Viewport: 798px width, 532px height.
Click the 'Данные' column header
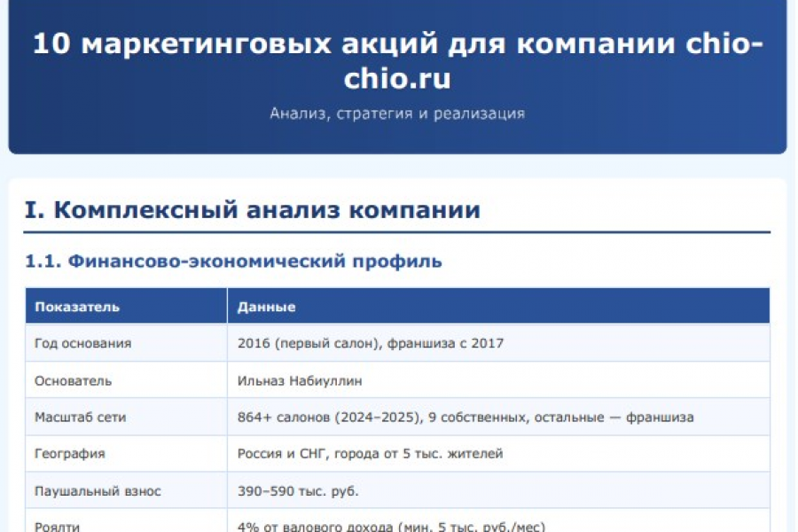click(x=498, y=307)
